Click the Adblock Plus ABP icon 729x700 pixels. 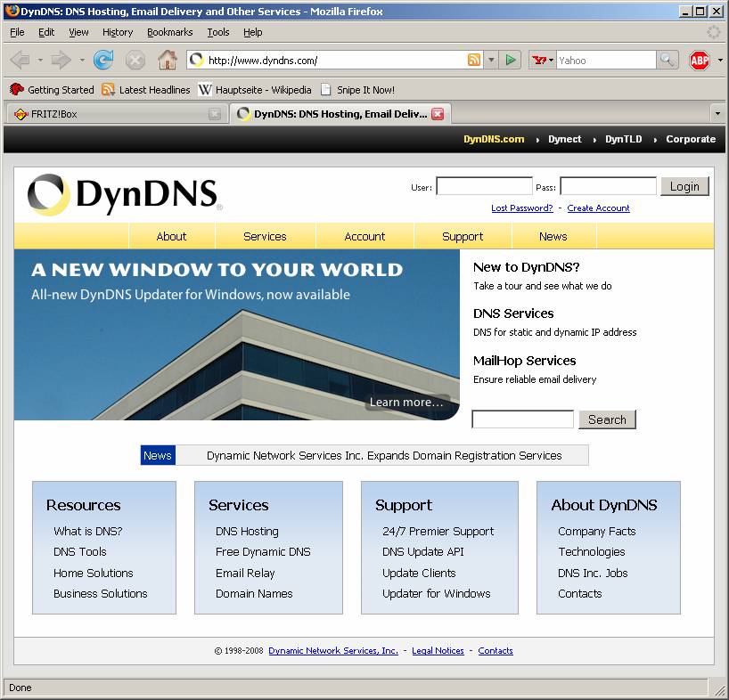pyautogui.click(x=700, y=60)
